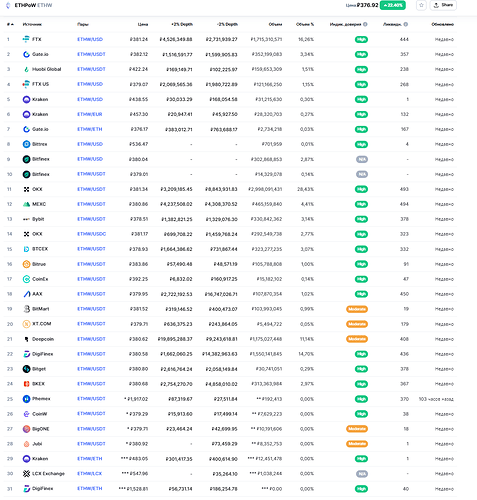Click the ₽547.96 price for LCX Exchange

[139, 474]
